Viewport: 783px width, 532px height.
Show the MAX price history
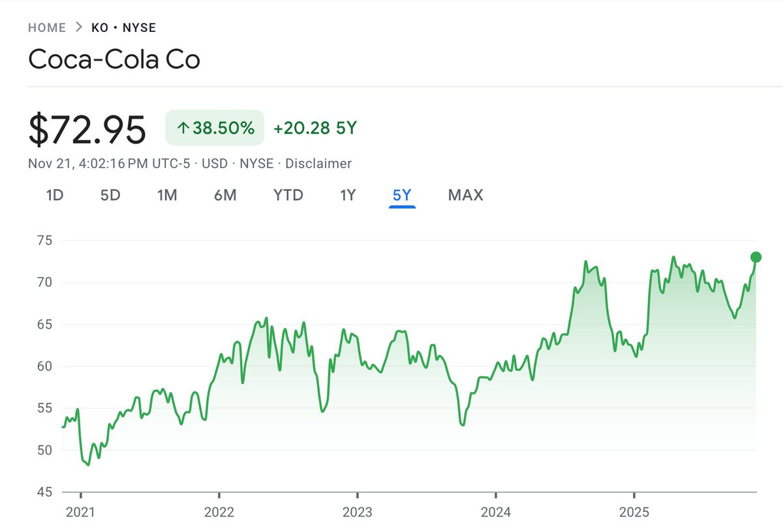click(465, 195)
